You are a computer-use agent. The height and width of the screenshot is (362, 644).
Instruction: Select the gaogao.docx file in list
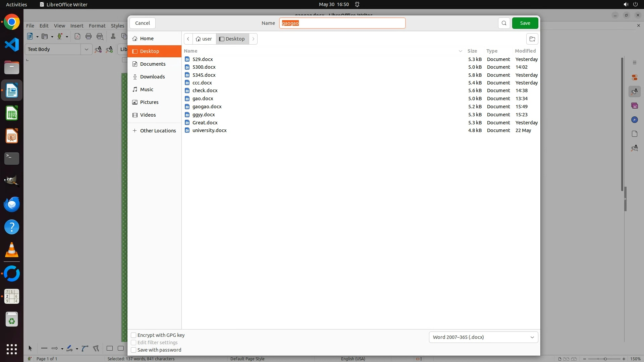207,107
